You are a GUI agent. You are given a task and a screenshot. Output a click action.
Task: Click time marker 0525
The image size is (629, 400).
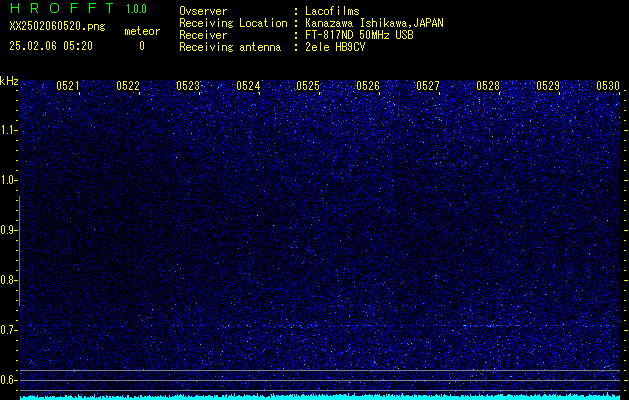[308, 86]
